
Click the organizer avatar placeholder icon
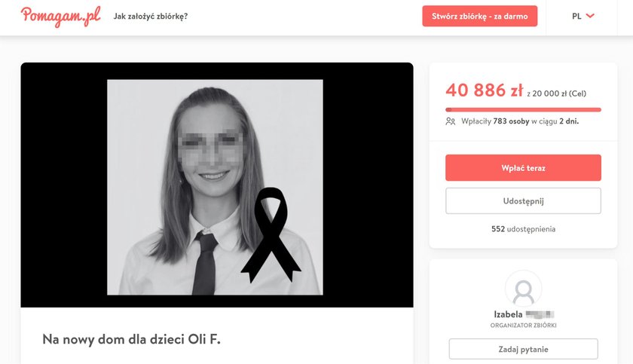click(523, 289)
